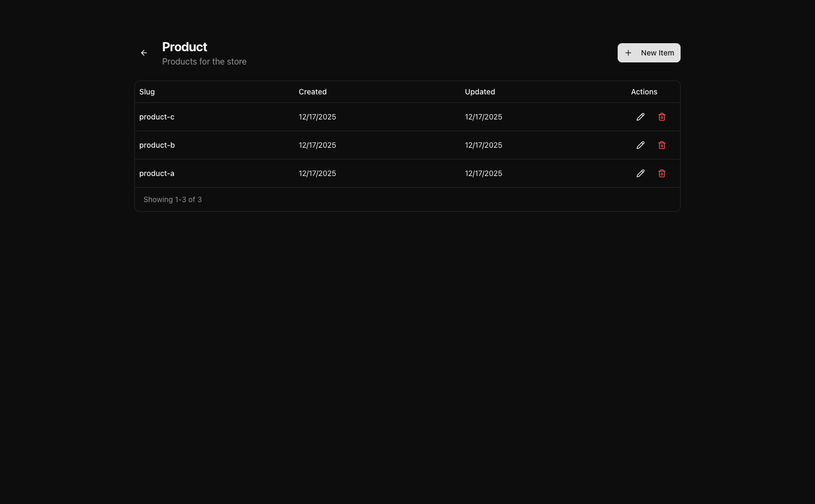This screenshot has width=815, height=504.
Task: Click the Product page heading
Action: (x=185, y=47)
